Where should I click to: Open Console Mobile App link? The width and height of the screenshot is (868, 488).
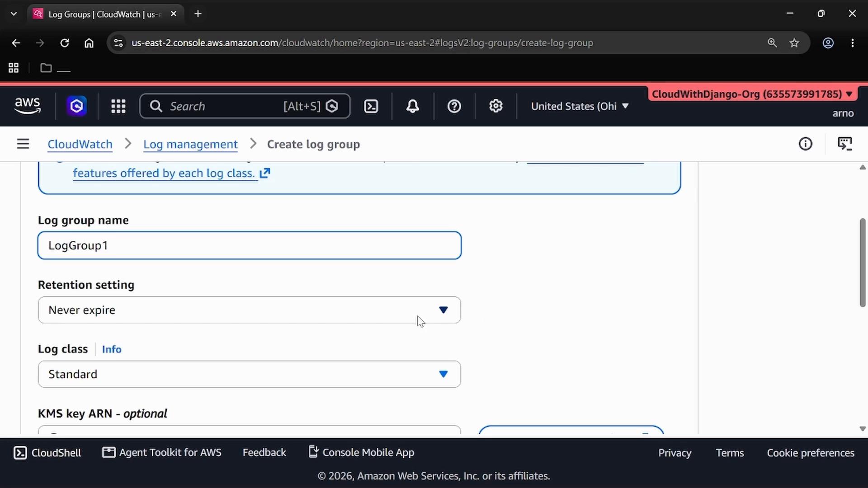(362, 452)
